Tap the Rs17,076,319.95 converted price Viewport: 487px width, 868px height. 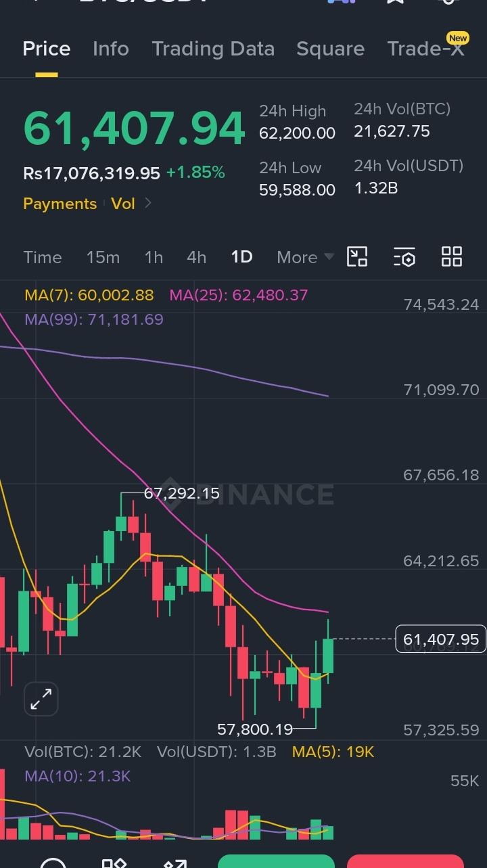(x=91, y=174)
